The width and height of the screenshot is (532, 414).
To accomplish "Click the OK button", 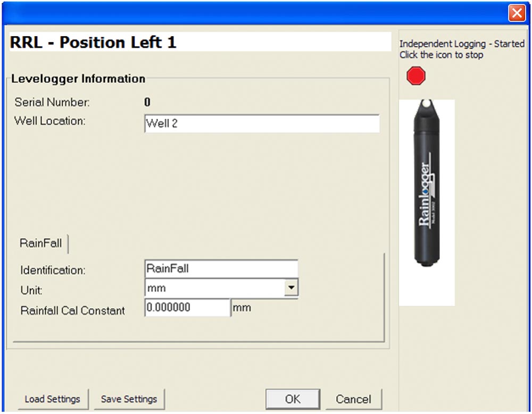I will (x=292, y=399).
